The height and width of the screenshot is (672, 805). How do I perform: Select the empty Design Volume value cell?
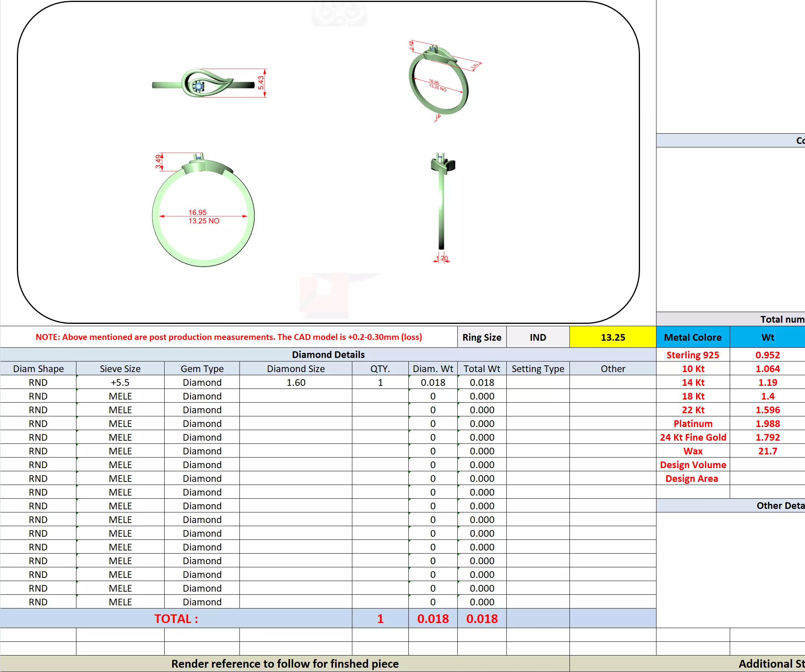pos(767,465)
